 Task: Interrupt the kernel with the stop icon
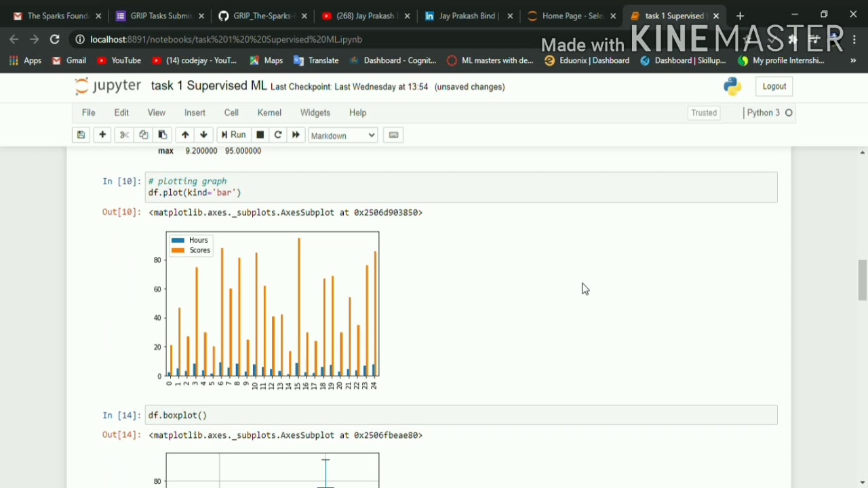point(260,135)
